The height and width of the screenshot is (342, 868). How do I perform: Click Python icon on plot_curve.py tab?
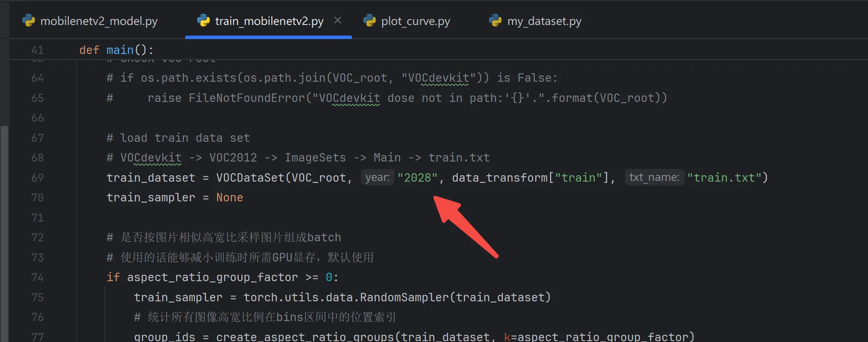pos(370,21)
